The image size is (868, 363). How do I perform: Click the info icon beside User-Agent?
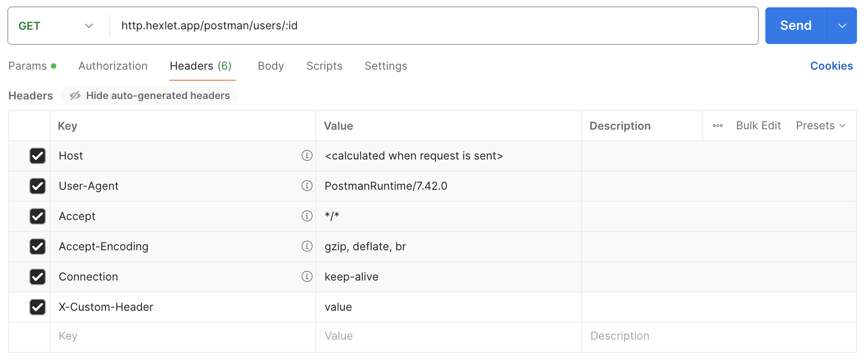tap(307, 186)
